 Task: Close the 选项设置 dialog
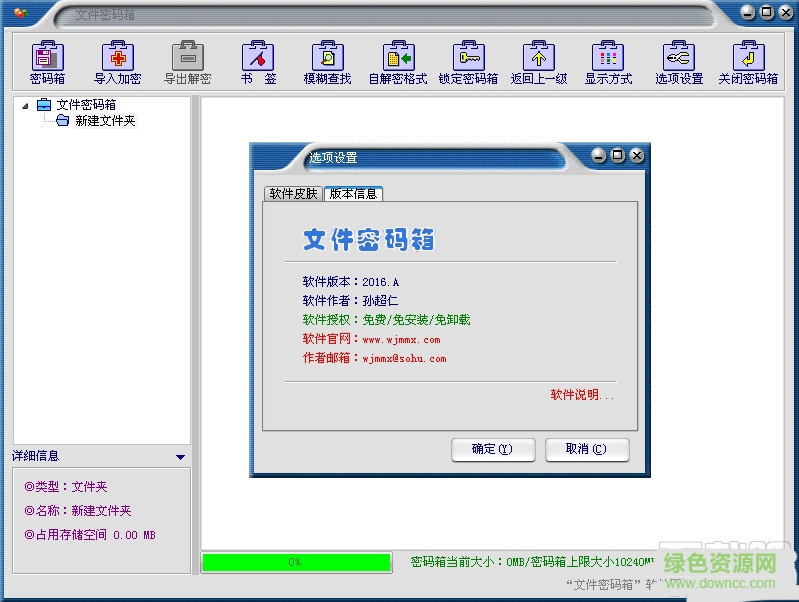[636, 155]
